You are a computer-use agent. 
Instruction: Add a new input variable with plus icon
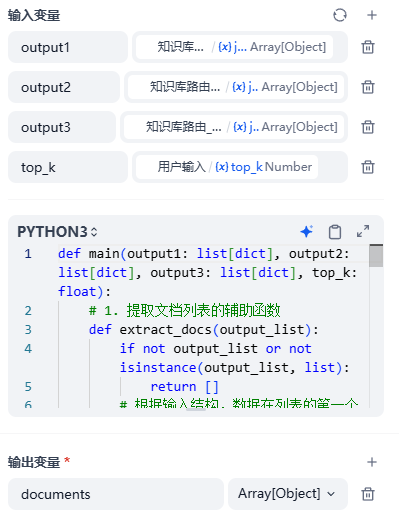point(372,15)
